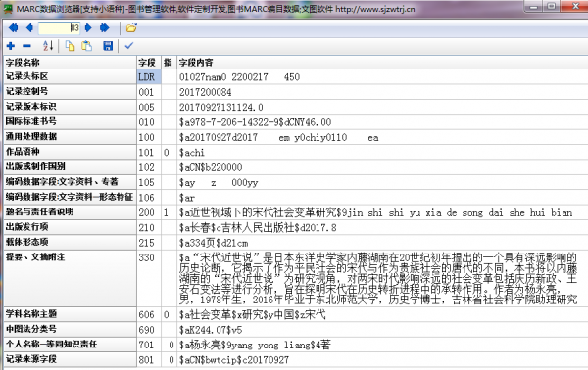The image size is (588, 370).
Task: Click the value 20170927131124.0
Action: coord(220,107)
